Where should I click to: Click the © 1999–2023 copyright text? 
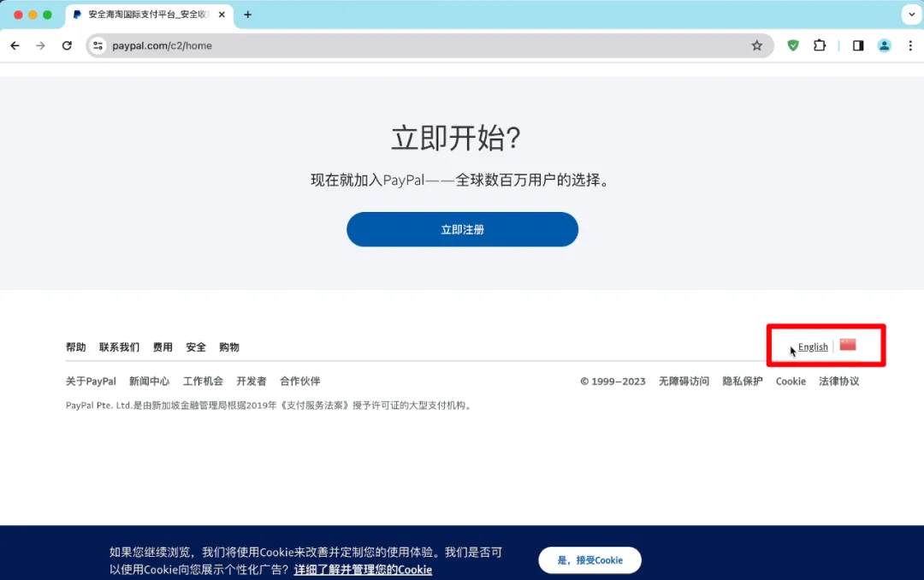click(613, 382)
